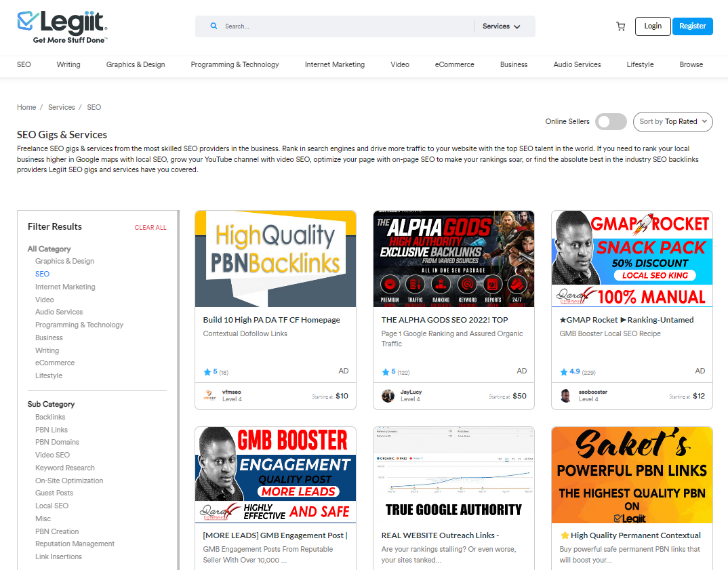The image size is (728, 570).
Task: Open the Video top menu
Action: (400, 64)
